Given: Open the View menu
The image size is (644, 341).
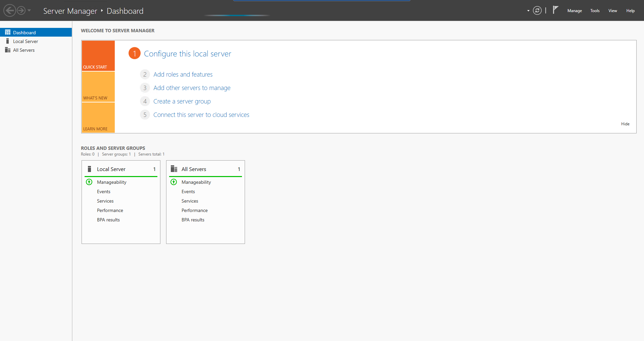Looking at the screenshot, I should coord(613,11).
